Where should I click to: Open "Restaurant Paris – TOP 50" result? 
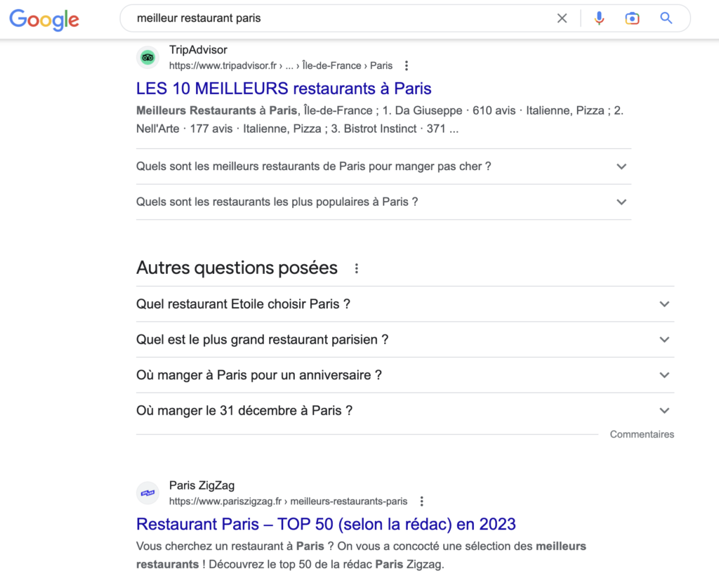pyautogui.click(x=326, y=524)
